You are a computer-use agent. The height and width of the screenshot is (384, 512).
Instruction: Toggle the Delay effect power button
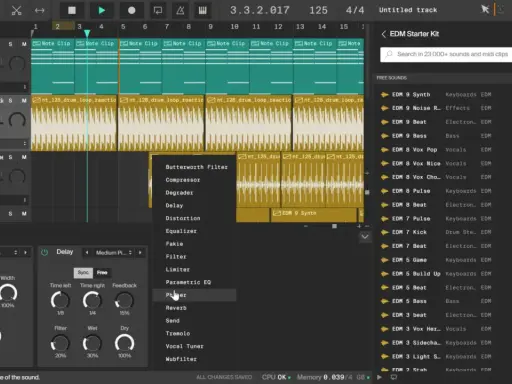44,252
